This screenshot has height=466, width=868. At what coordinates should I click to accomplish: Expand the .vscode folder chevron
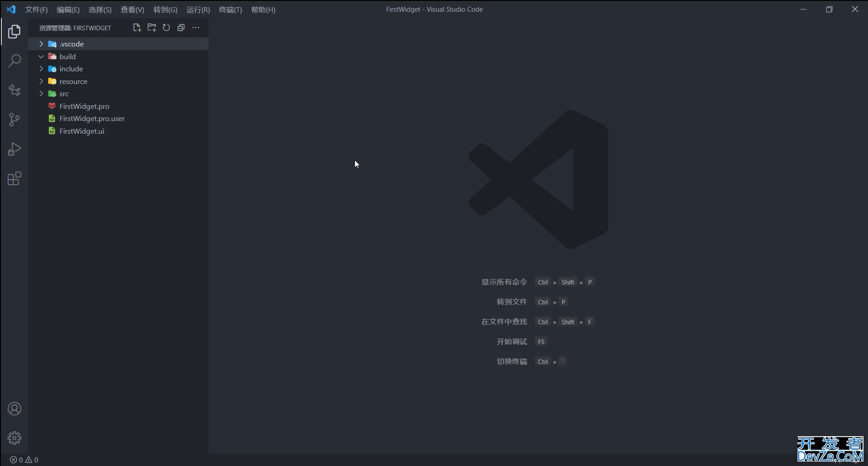[41, 44]
